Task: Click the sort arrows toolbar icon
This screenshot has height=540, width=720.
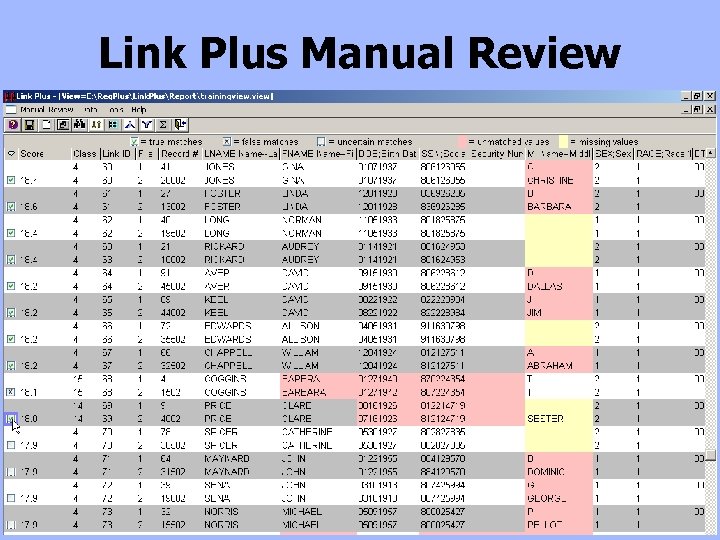Action: 96,125
